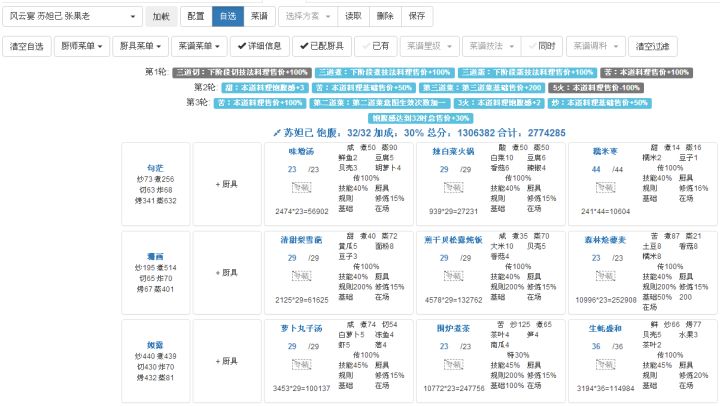Click the round 1 tag 三道煮
The image size is (720, 406).
385,73
